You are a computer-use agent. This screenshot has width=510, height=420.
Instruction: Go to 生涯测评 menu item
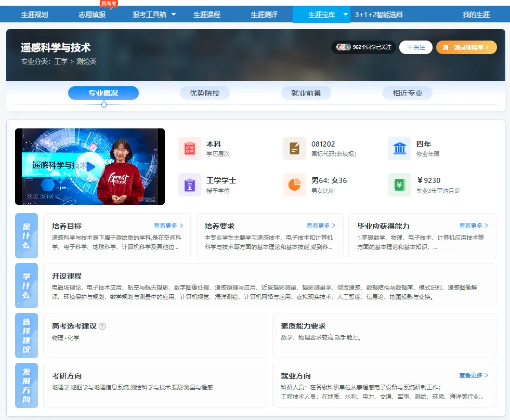pos(264,15)
